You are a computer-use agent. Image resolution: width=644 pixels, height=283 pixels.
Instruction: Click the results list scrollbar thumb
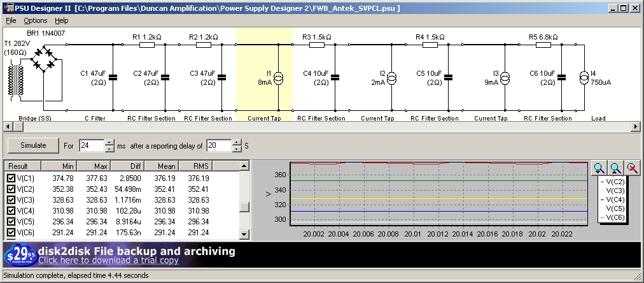244,207
